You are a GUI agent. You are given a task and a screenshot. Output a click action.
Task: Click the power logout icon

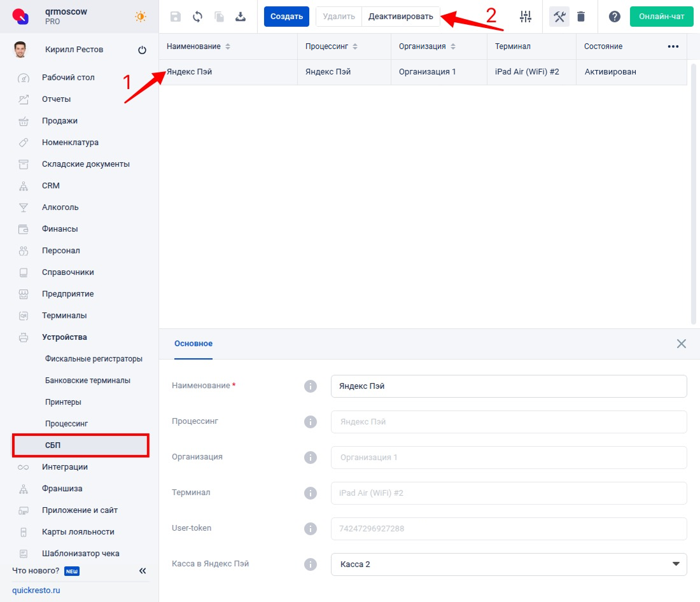click(142, 50)
